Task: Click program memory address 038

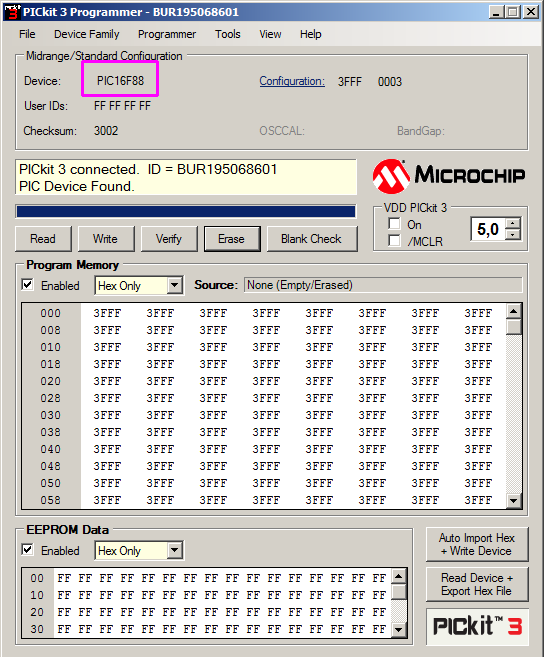Action: (51, 432)
